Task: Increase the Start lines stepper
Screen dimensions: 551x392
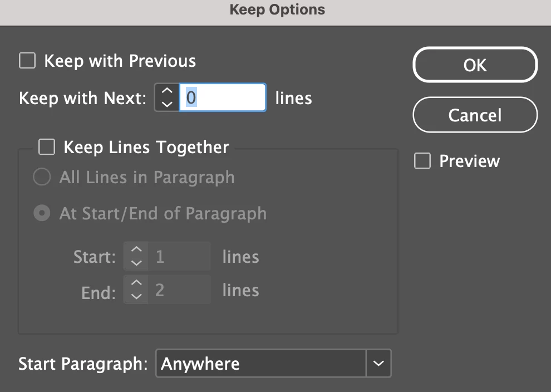Action: [136, 251]
